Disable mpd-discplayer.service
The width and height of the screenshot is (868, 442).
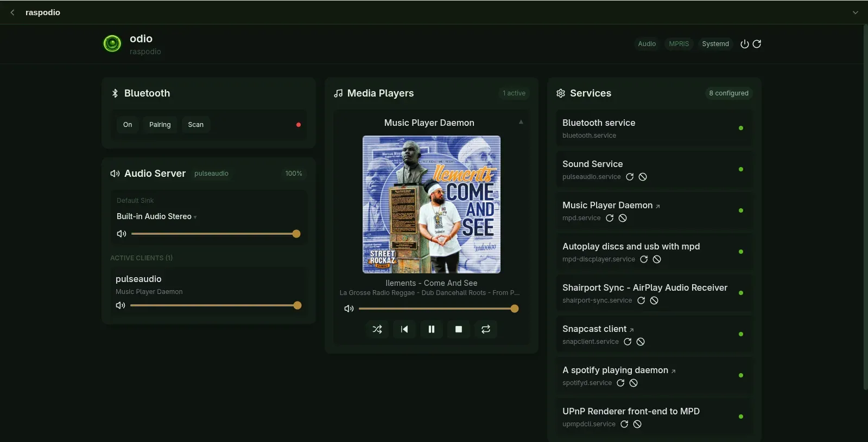tap(657, 259)
